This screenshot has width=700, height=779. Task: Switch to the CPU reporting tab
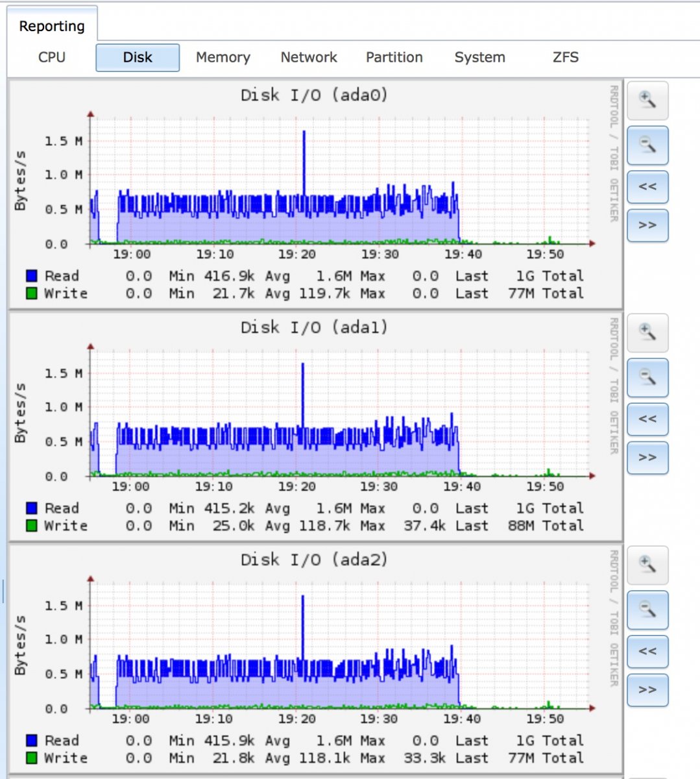(x=52, y=57)
